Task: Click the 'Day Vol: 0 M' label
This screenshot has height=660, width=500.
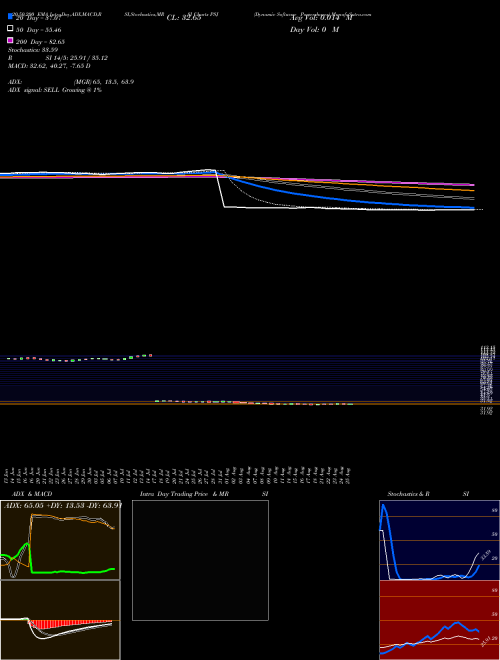Action: click(314, 30)
